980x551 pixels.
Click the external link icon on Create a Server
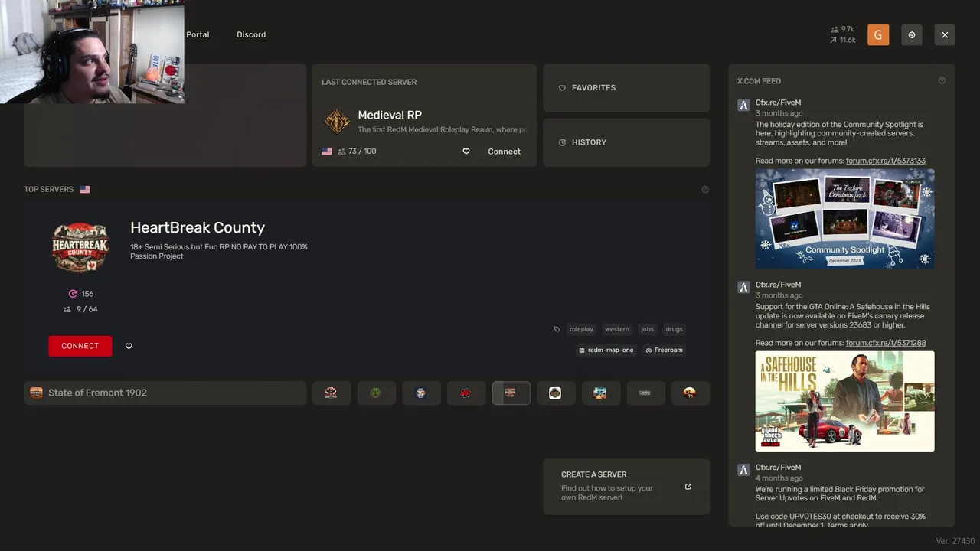688,487
